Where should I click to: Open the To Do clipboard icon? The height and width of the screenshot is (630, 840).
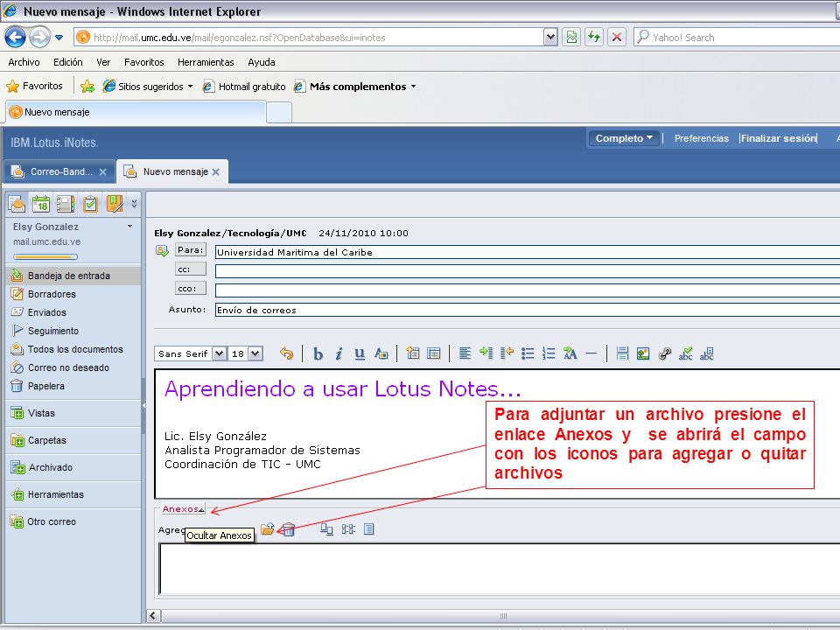pos(90,204)
